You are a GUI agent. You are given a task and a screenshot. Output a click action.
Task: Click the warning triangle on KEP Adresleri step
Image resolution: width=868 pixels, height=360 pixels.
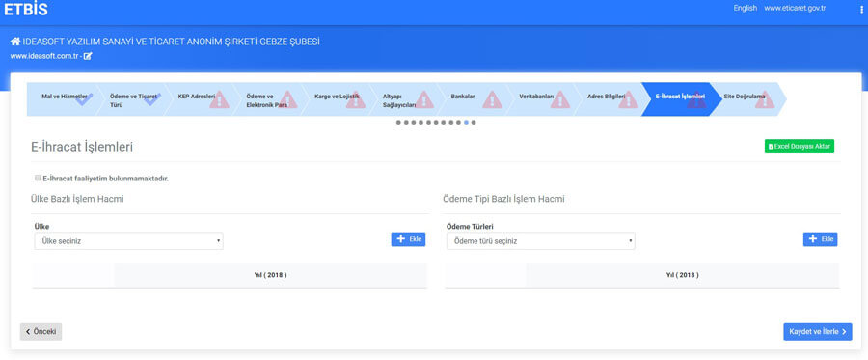click(x=219, y=99)
